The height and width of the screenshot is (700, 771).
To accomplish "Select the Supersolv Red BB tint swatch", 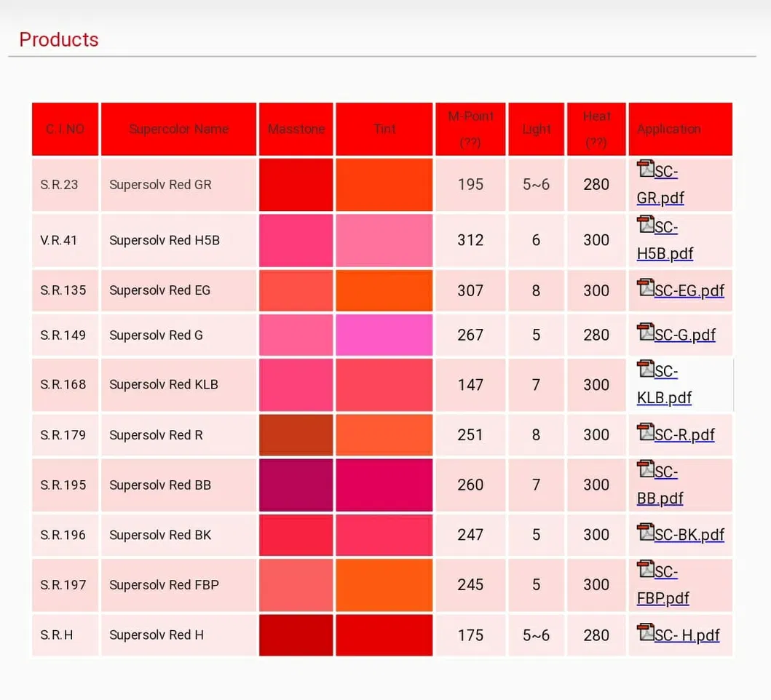I will [384, 485].
